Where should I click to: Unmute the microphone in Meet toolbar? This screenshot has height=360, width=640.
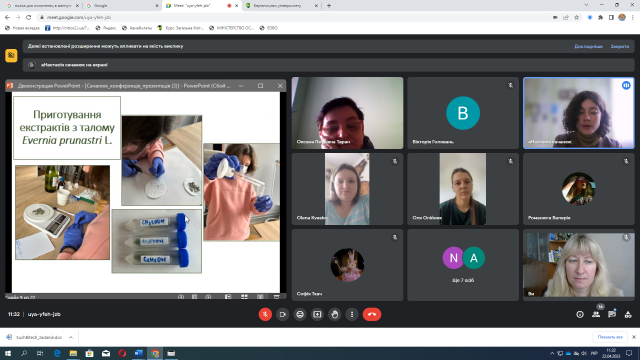coord(265,314)
